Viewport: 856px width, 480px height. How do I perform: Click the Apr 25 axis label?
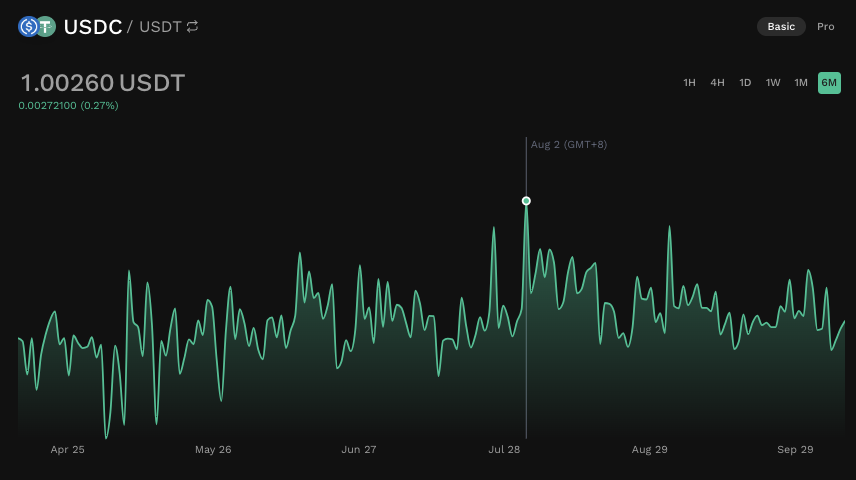click(x=67, y=449)
